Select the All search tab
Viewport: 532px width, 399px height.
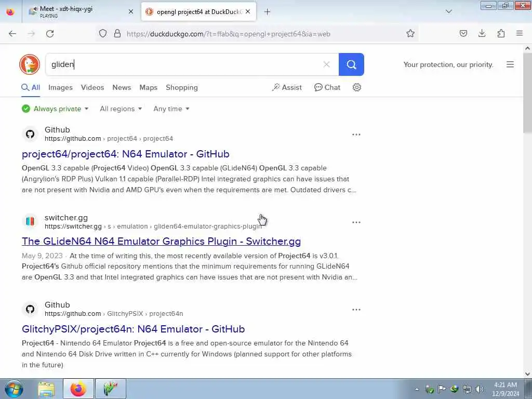click(31, 87)
